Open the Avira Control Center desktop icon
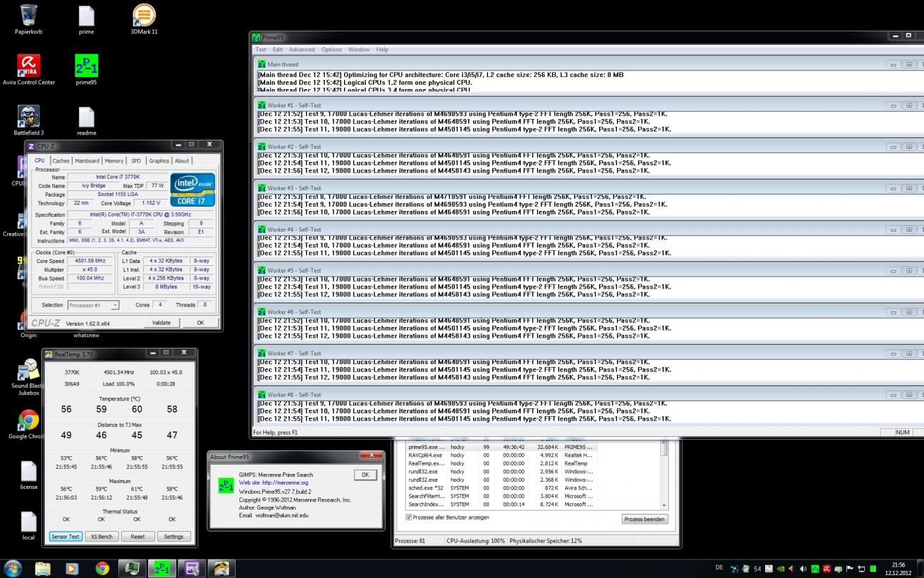The image size is (924, 578). click(x=28, y=70)
